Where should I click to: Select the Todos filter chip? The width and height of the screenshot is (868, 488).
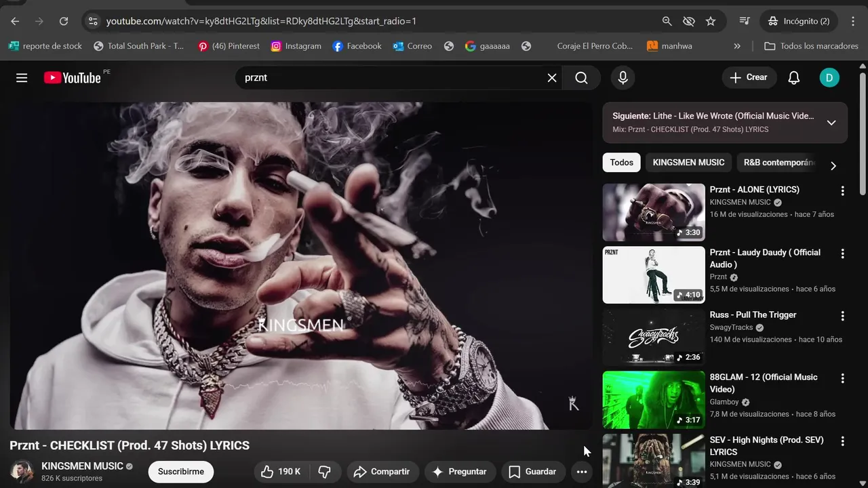click(621, 163)
